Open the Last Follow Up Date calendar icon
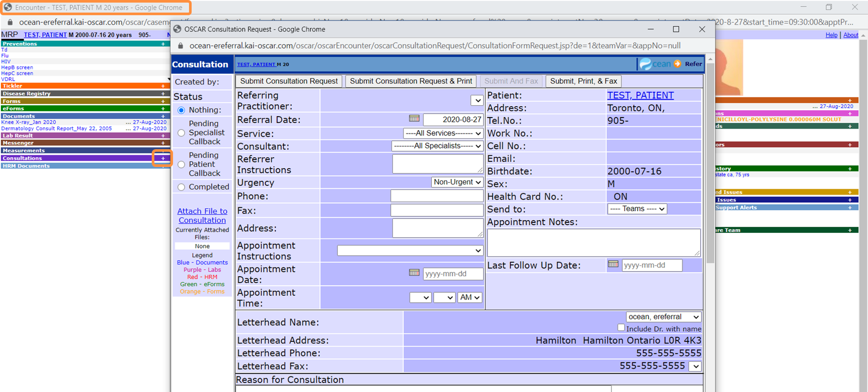 [613, 264]
